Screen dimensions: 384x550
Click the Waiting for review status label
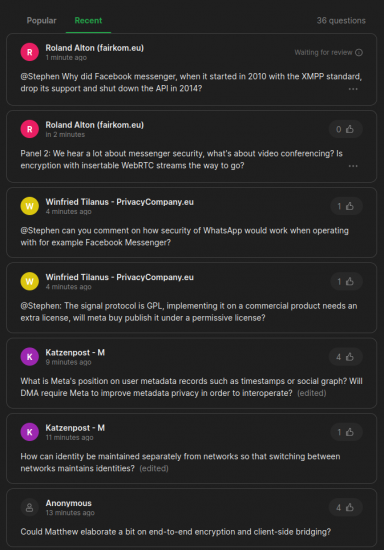pos(323,53)
